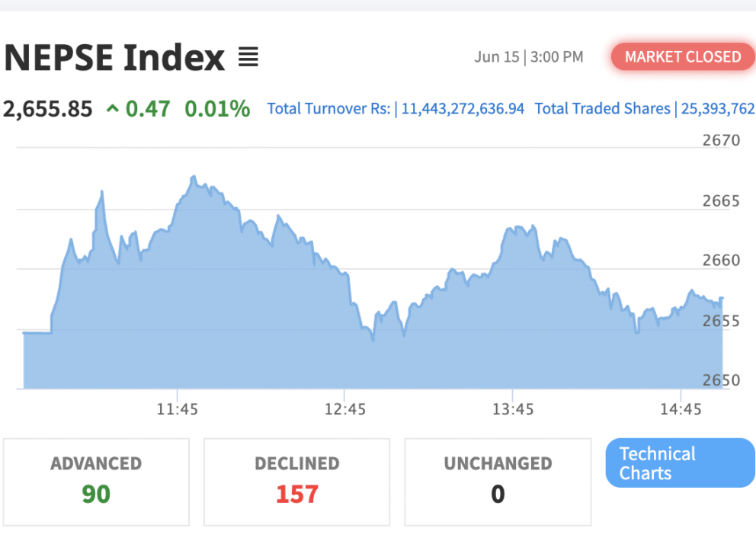Click the 12:45 time axis marker
The width and height of the screenshot is (756, 538).
(x=344, y=409)
